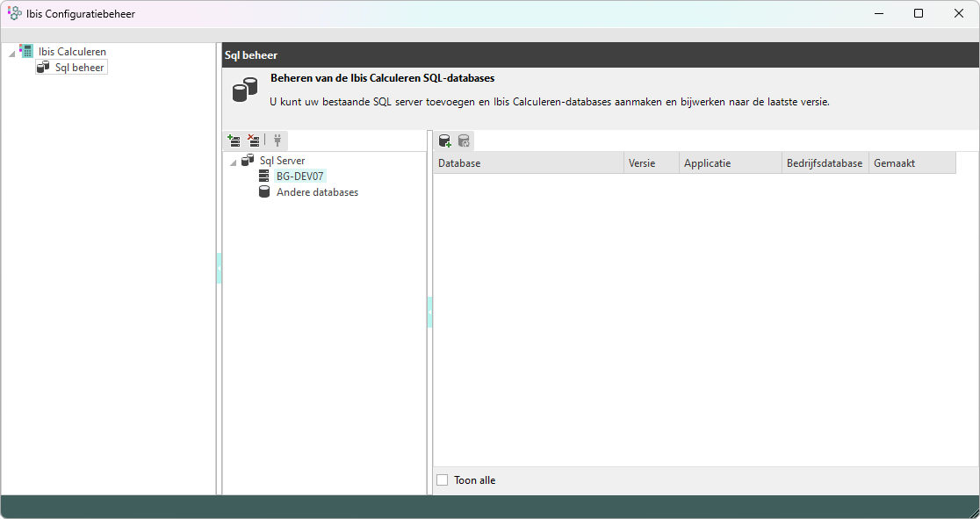Sort by the Bedrijfsdatabase column header
Screen dimensions: 980x519
825,163
